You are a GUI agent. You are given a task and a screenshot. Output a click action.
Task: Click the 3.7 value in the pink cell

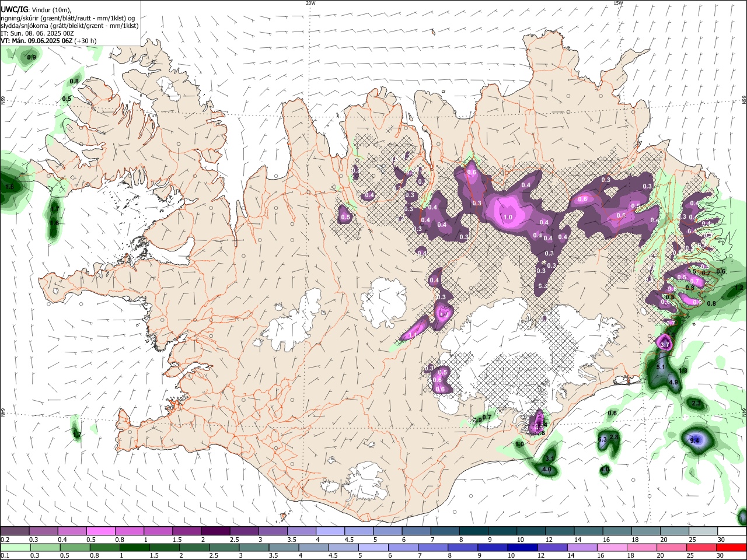(664, 345)
